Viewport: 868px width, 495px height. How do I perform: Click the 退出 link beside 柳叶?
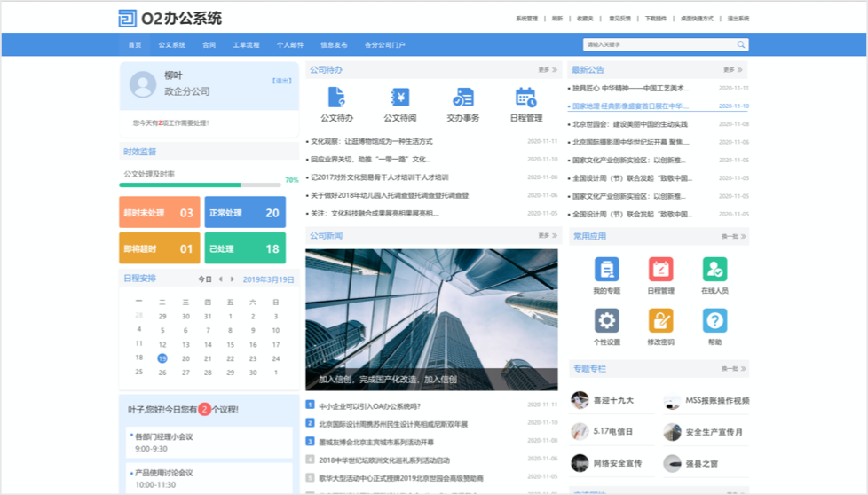(281, 81)
